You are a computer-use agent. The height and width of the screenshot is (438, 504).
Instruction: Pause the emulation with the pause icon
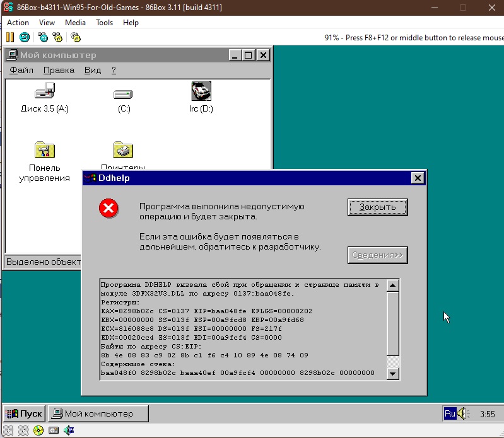10,38
